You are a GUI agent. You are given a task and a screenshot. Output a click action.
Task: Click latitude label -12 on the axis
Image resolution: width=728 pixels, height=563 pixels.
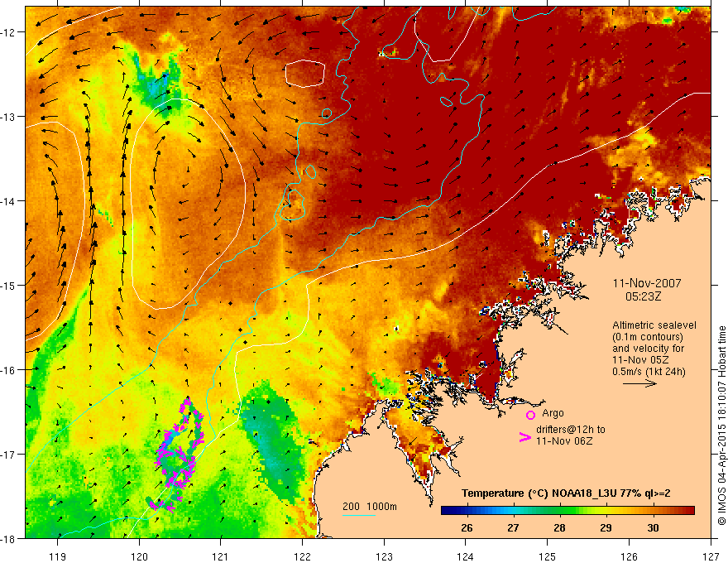(9, 32)
